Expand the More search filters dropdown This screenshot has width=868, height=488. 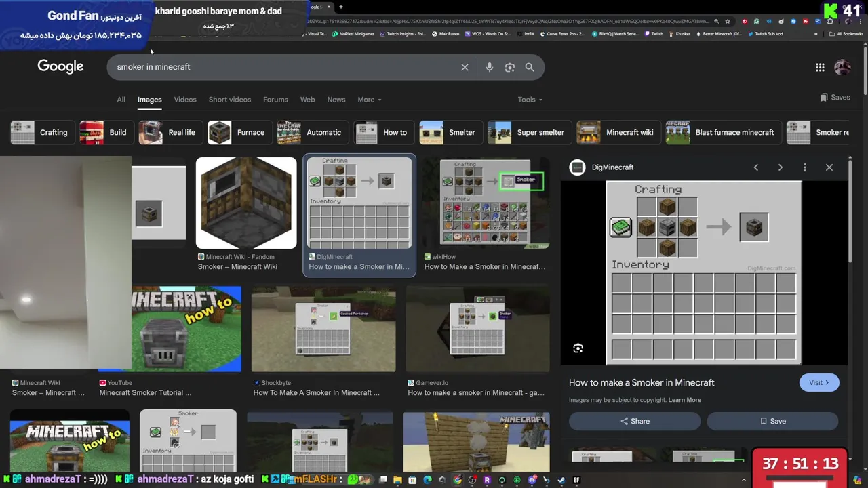coord(370,100)
